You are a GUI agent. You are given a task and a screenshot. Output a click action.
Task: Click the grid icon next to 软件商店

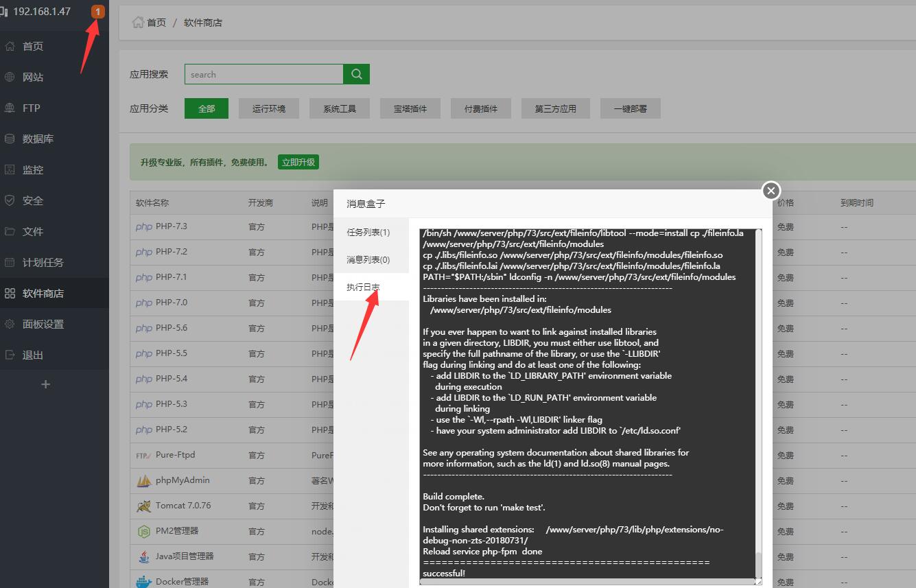(x=10, y=294)
